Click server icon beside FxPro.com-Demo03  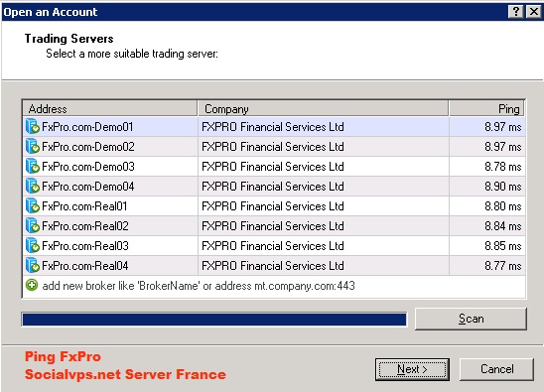pos(33,166)
